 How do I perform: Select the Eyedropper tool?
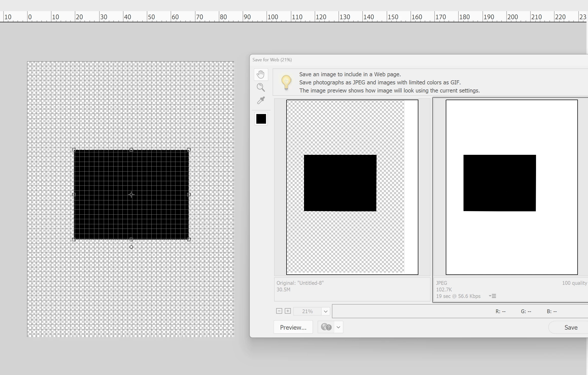pyautogui.click(x=261, y=101)
